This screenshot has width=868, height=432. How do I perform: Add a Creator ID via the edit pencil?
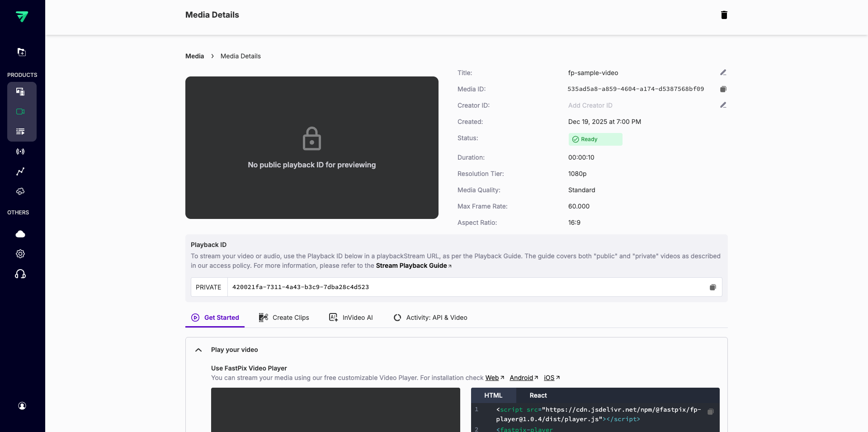point(723,105)
